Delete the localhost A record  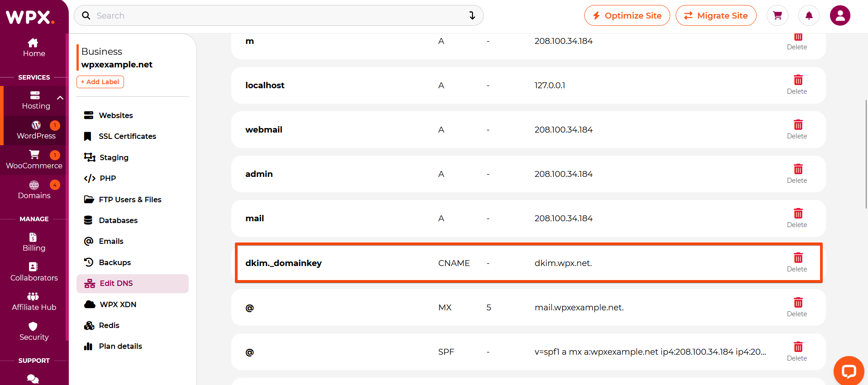pyautogui.click(x=797, y=85)
